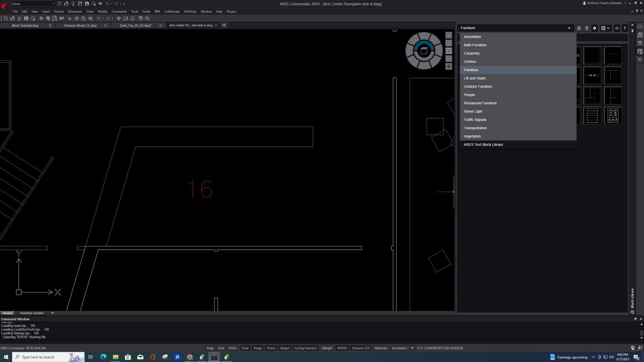Viewport: 644px width, 362px height.
Task: Turn on Snap mode in the status bar
Action: (210, 348)
